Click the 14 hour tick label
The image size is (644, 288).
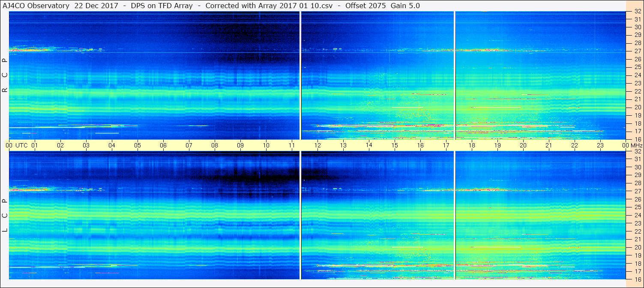click(x=369, y=145)
